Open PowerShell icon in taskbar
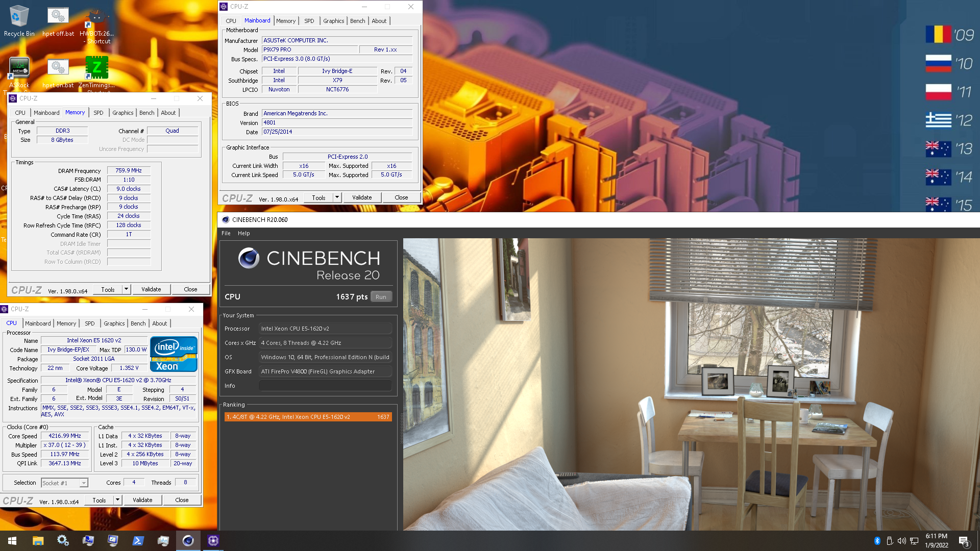980x551 pixels. coord(138,541)
